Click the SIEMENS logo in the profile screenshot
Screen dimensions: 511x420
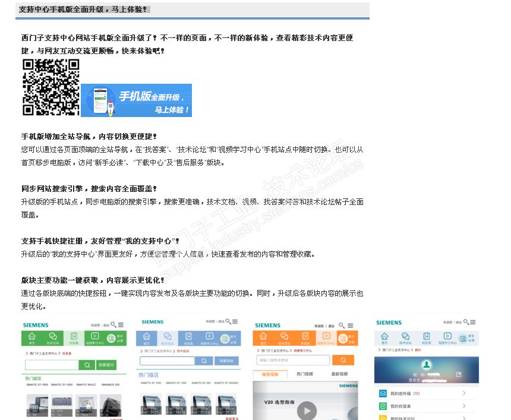tap(389, 323)
